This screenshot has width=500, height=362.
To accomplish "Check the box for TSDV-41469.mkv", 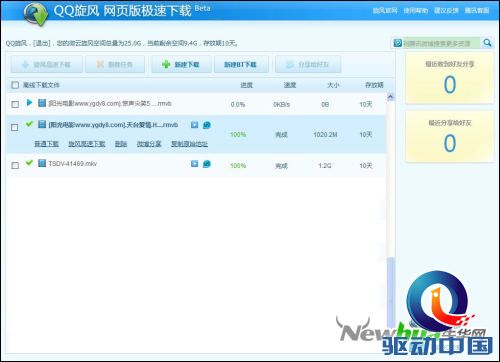I will [x=15, y=165].
